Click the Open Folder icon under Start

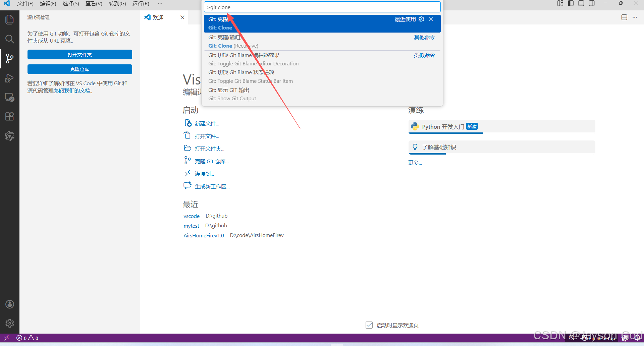point(187,148)
